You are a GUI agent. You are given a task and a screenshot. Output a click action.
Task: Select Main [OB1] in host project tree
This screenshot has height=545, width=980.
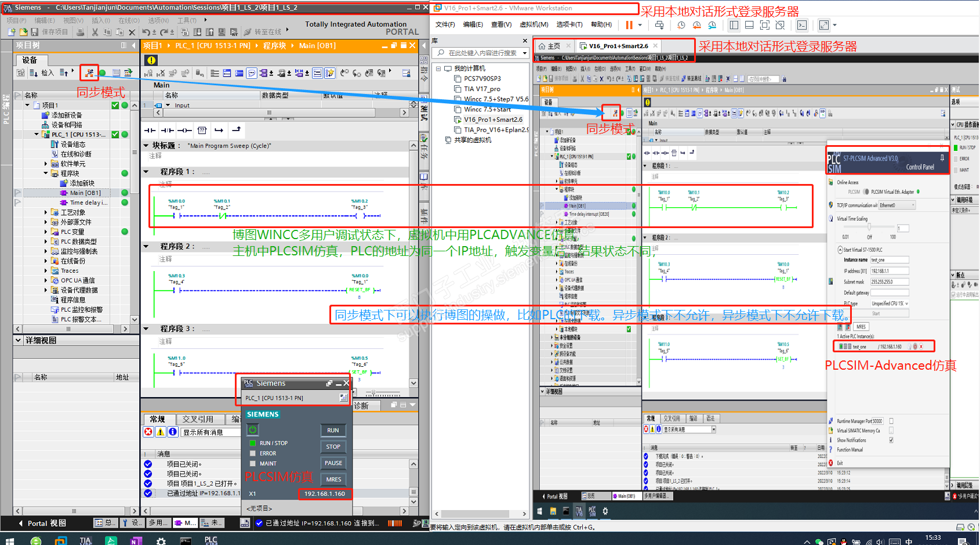point(85,193)
